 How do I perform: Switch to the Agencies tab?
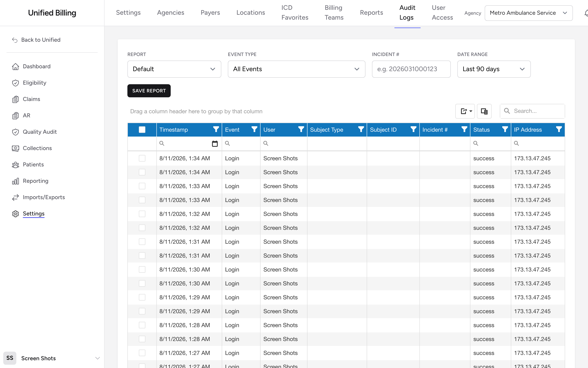170,13
